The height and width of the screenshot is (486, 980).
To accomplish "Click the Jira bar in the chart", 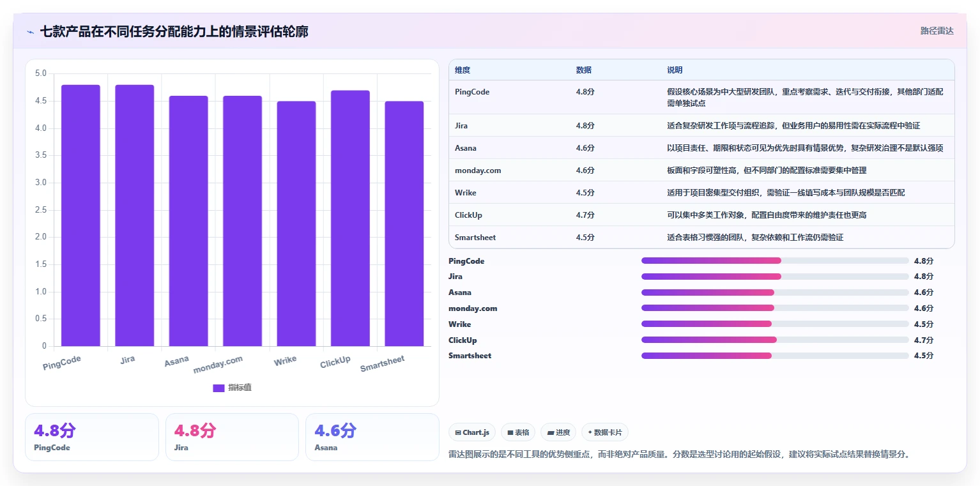I will click(134, 216).
